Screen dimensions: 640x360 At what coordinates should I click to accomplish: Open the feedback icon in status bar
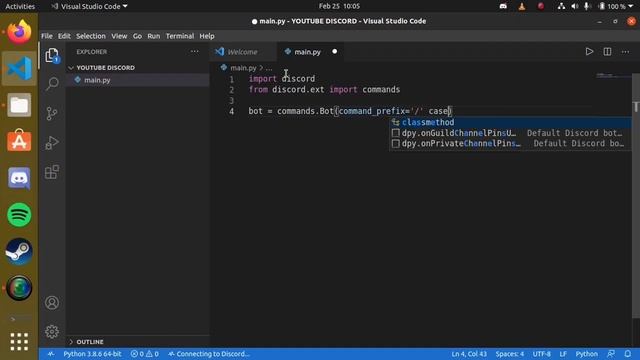[611, 353]
